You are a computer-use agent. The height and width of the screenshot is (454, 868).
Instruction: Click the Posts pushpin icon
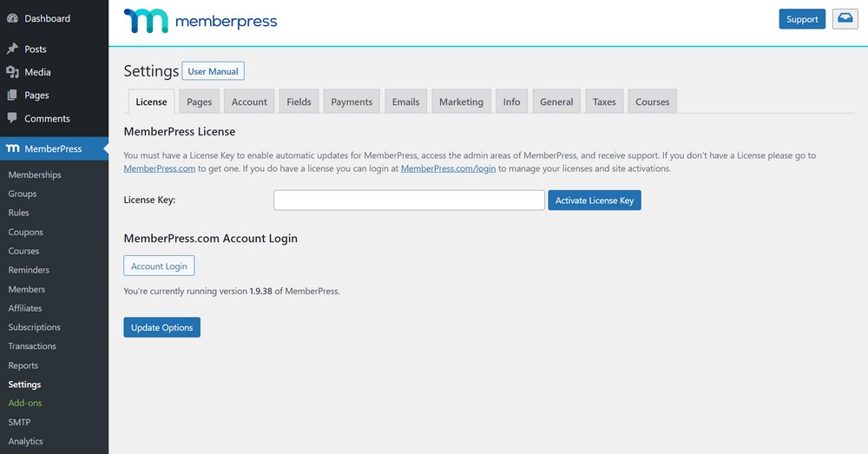pos(12,49)
